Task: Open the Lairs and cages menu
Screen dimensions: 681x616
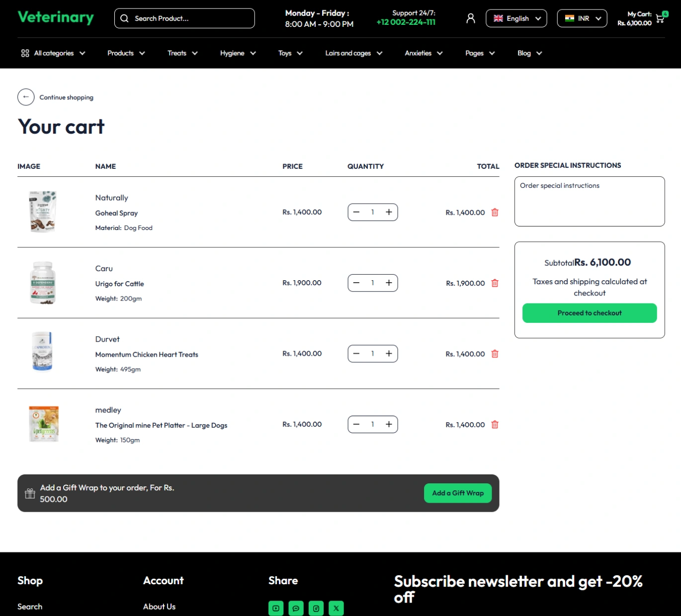Action: pyautogui.click(x=353, y=53)
